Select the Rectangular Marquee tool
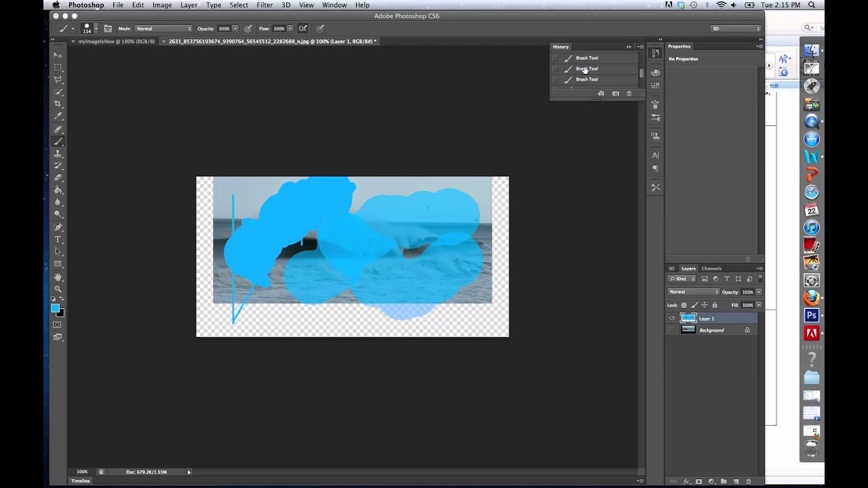 [x=58, y=67]
